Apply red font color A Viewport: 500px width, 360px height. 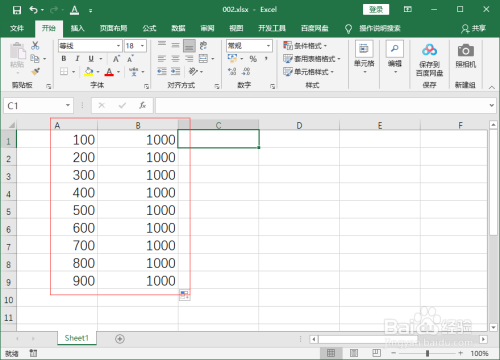(x=109, y=71)
